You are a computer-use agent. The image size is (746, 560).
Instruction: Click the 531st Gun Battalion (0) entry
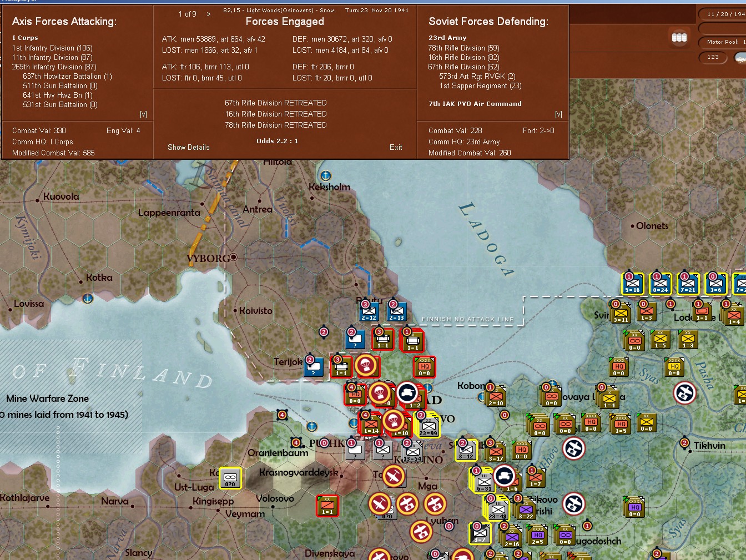[x=60, y=105]
